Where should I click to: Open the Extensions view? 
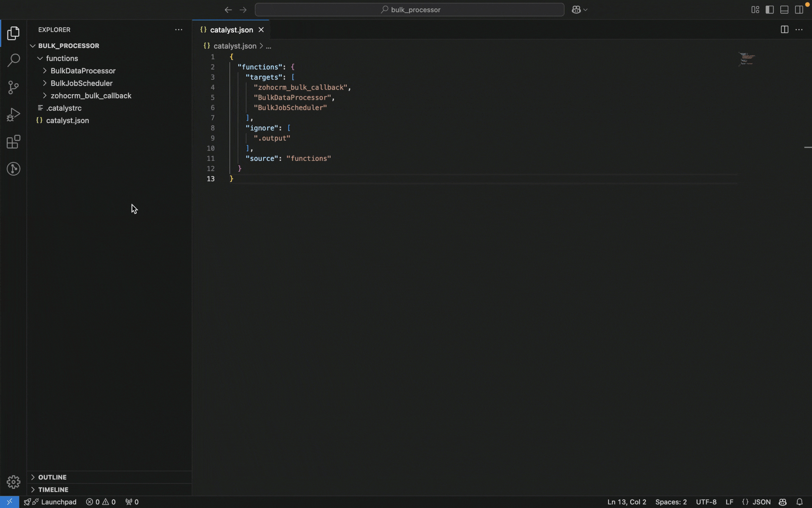coord(13,142)
